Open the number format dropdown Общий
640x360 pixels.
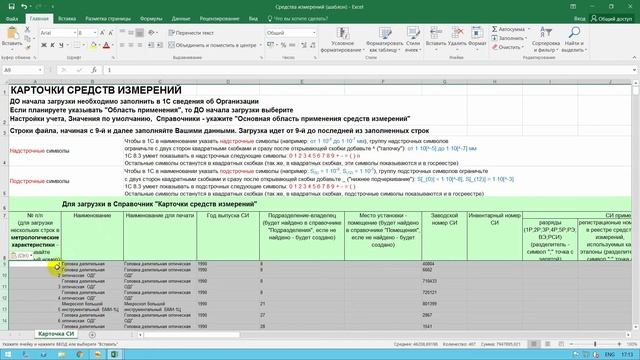point(314,33)
